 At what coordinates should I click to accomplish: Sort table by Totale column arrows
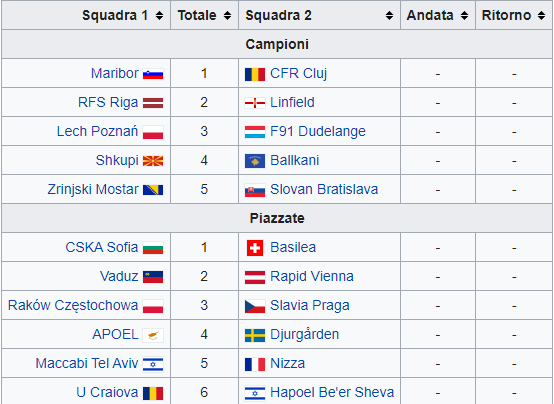(x=227, y=15)
